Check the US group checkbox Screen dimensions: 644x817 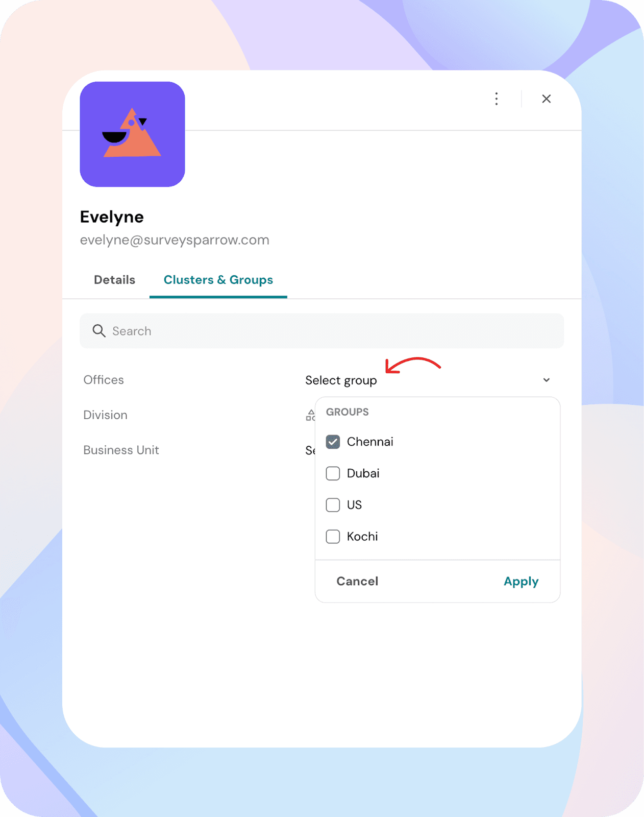333,505
